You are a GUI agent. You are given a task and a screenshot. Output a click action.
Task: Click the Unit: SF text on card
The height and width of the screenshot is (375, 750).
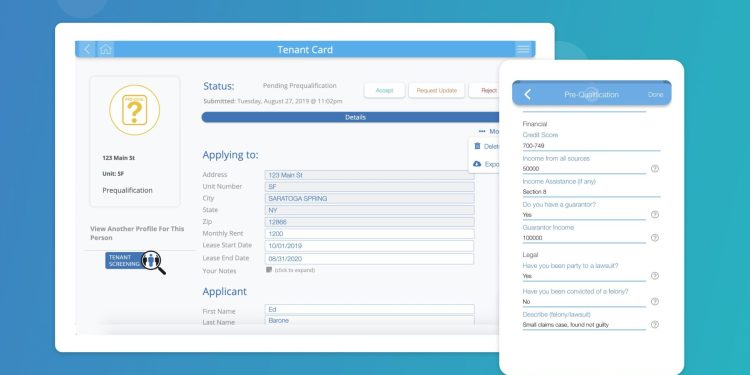point(113,174)
